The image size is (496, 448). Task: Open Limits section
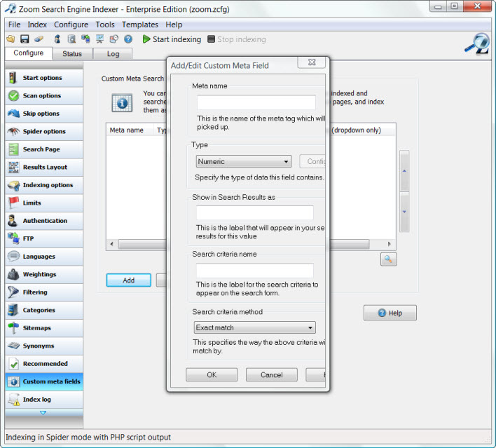pyautogui.click(x=44, y=203)
